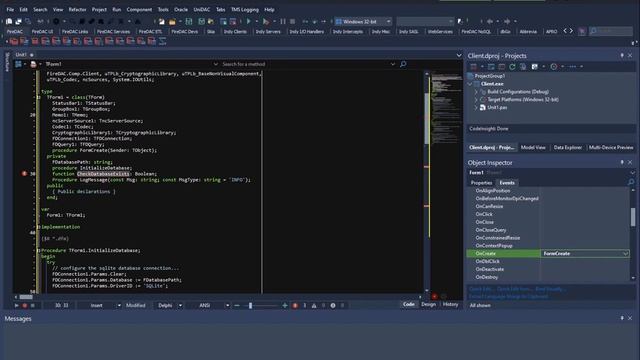Open the ANSI encoding dropdown
Viewport: 640px width, 360px height.
tap(227, 305)
